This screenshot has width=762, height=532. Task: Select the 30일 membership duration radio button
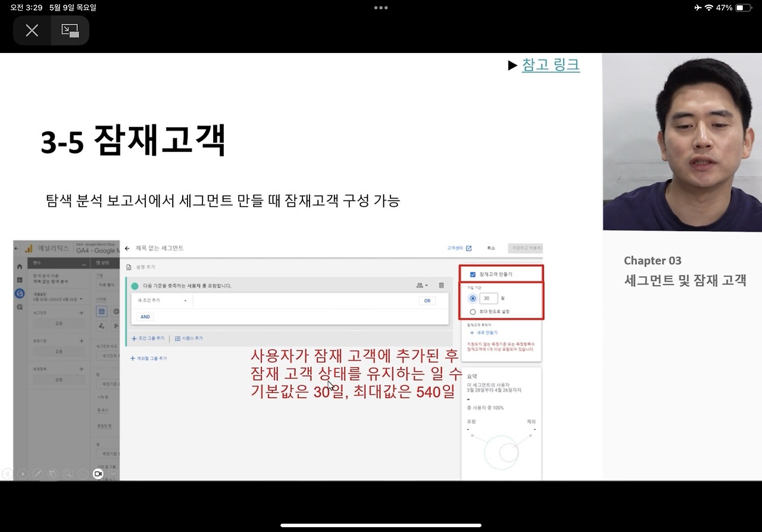(x=472, y=298)
